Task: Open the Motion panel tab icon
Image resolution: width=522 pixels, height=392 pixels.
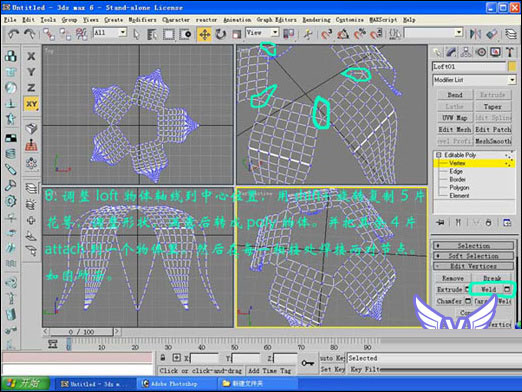Action: [x=481, y=52]
